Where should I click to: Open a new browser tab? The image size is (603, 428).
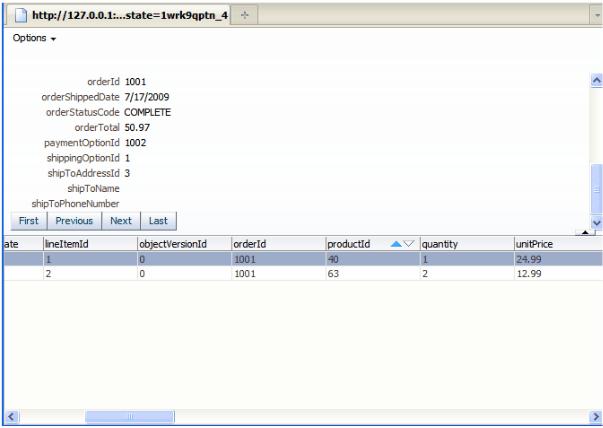(244, 15)
